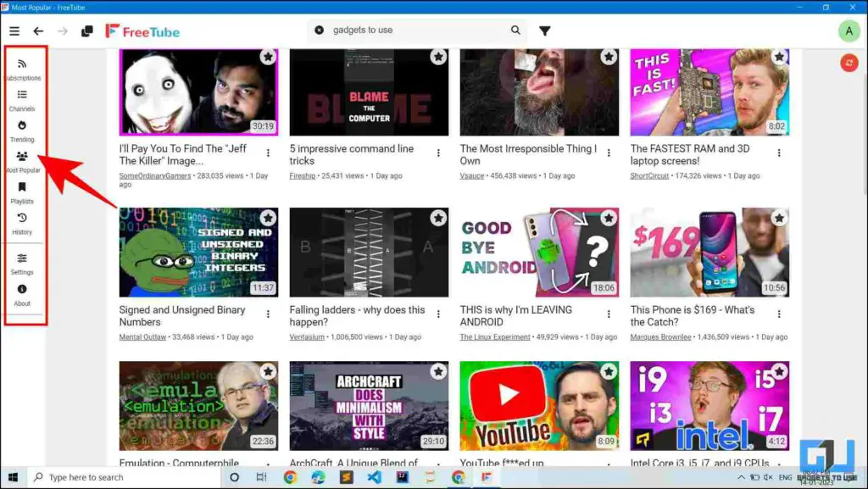This screenshot has width=868, height=489.
Task: Launch Sublime Text from the taskbar
Action: pos(347,477)
